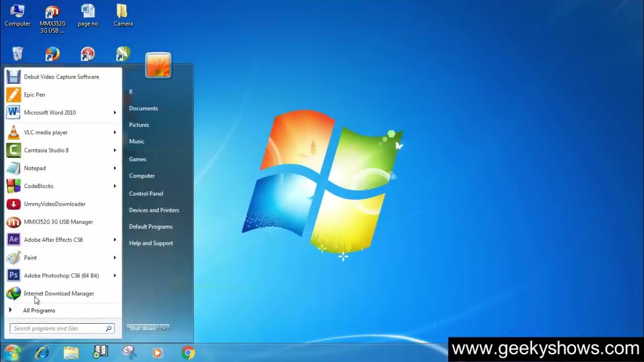The image size is (644, 362).
Task: Open Internet Explorer from the taskbar
Action: (42, 353)
